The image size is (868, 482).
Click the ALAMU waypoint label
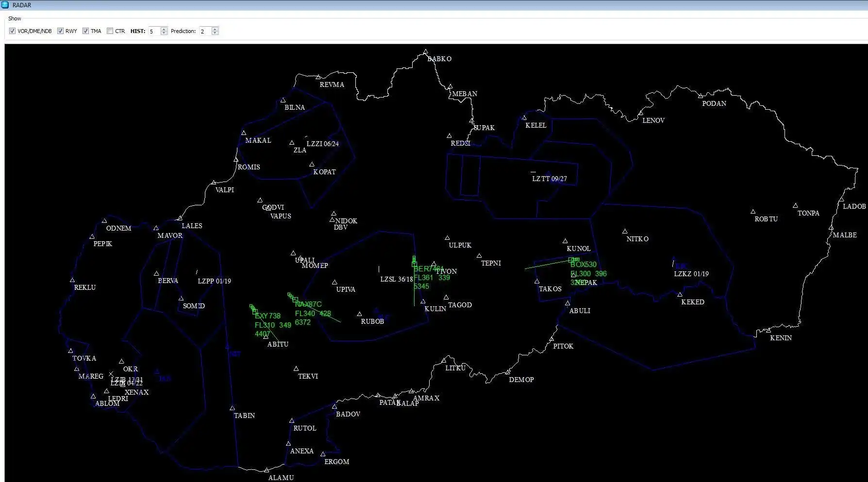coord(281,478)
